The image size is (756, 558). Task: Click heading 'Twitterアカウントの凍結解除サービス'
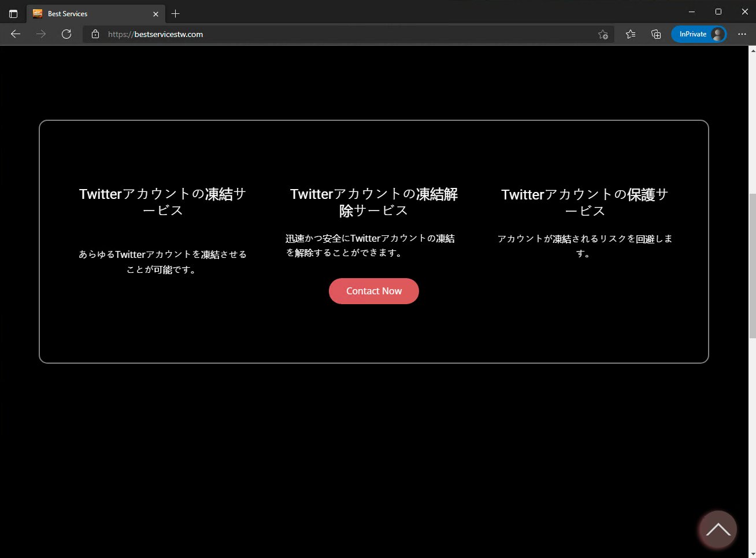coord(374,202)
